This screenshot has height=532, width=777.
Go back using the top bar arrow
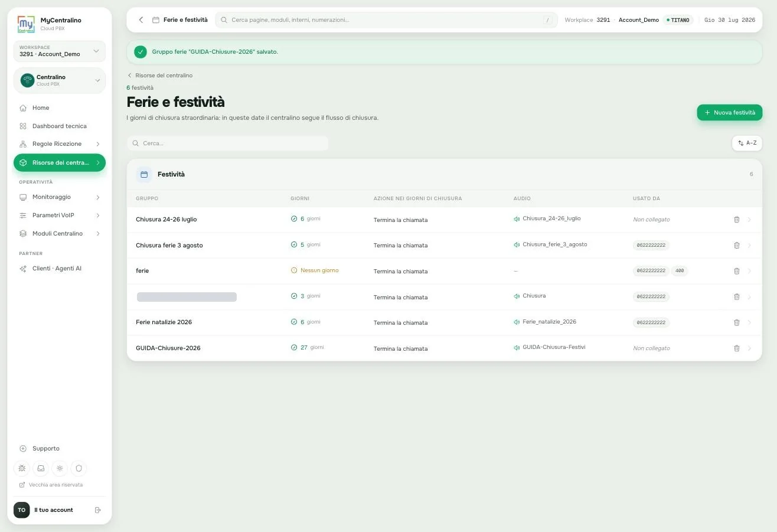point(141,20)
